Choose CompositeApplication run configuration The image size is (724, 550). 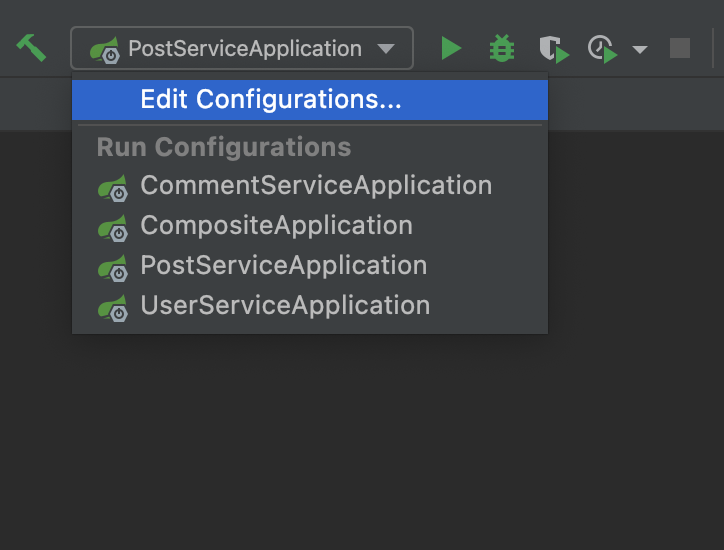pyautogui.click(x=276, y=226)
